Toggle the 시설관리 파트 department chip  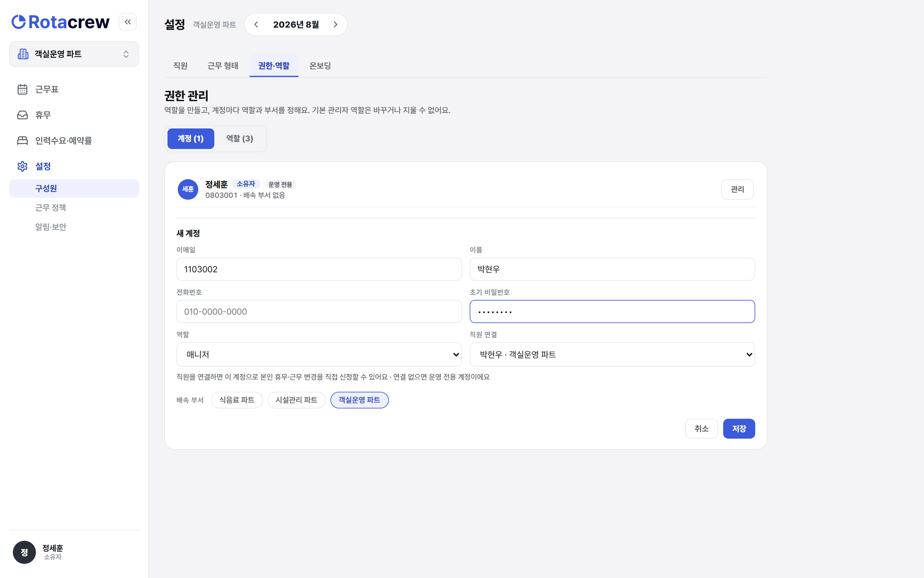pos(296,400)
